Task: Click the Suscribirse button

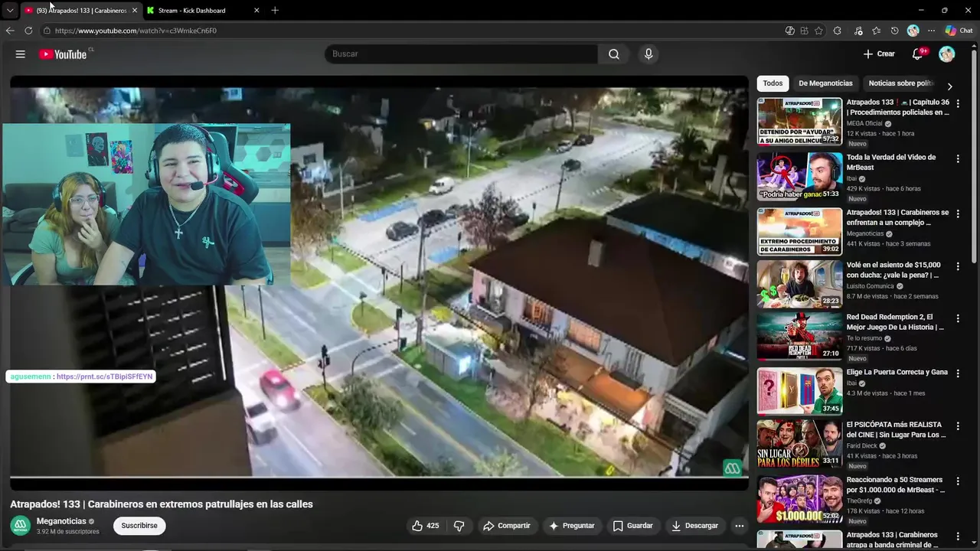Action: tap(139, 526)
